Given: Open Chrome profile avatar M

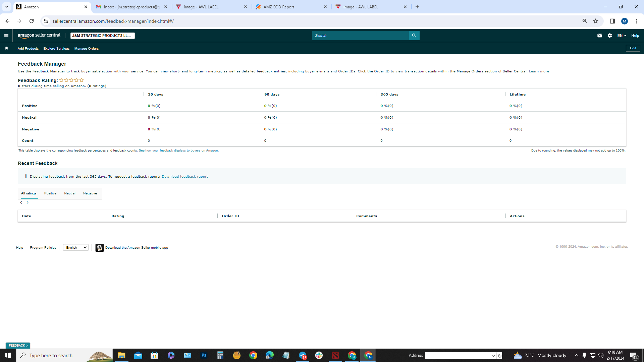Looking at the screenshot, I should coord(625,21).
